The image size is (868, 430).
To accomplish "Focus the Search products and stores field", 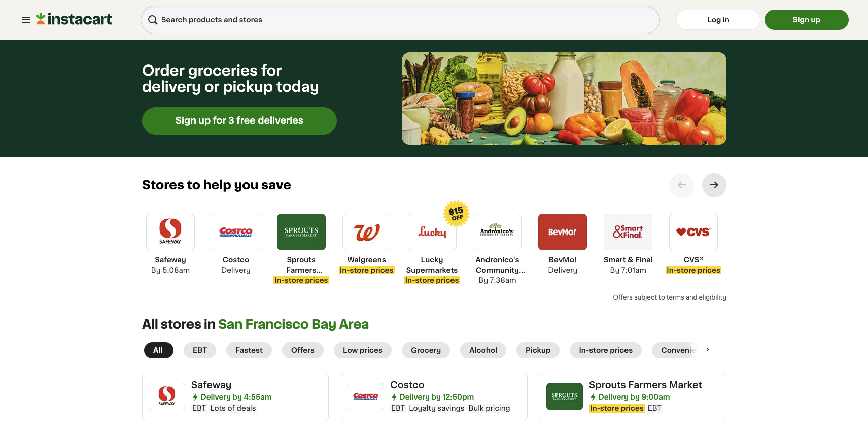I will [x=400, y=20].
